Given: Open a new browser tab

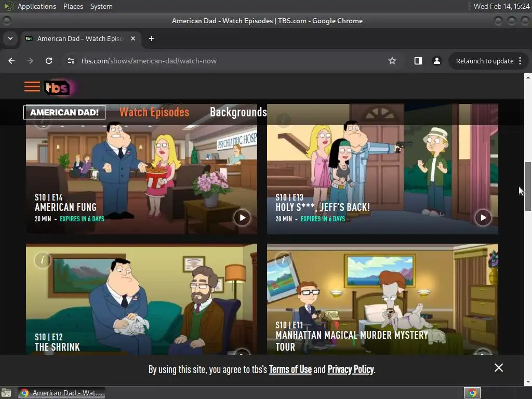Looking at the screenshot, I should click(x=152, y=38).
